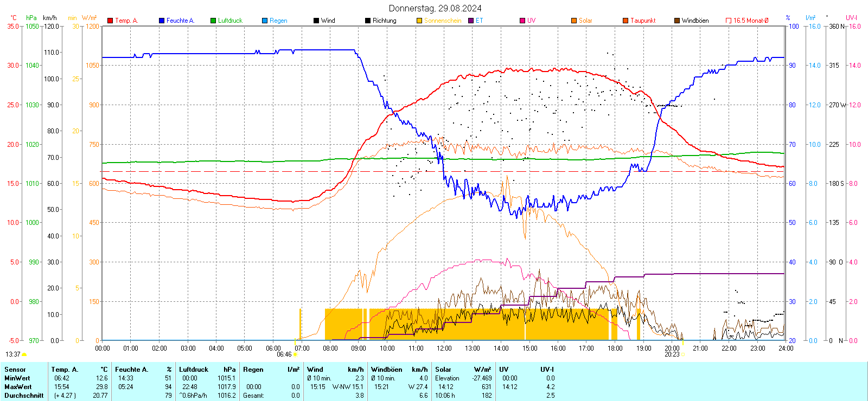Viewport: 868px width, 401px height.
Task: Toggle the brown Windböen legend box
Action: coord(677,21)
